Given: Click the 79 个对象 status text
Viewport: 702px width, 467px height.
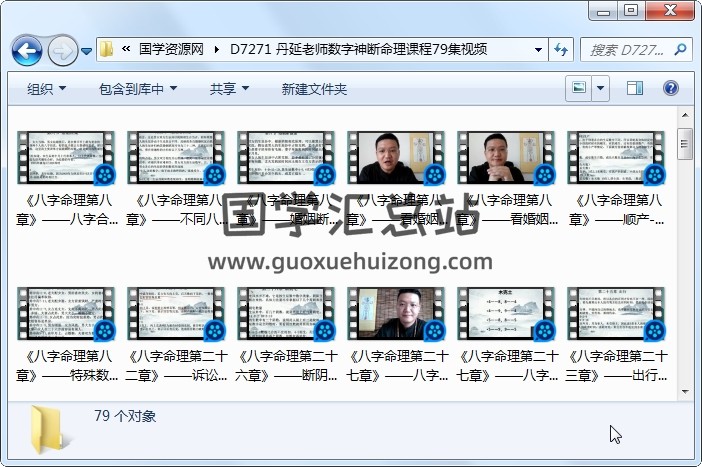Looking at the screenshot, I should [x=125, y=416].
